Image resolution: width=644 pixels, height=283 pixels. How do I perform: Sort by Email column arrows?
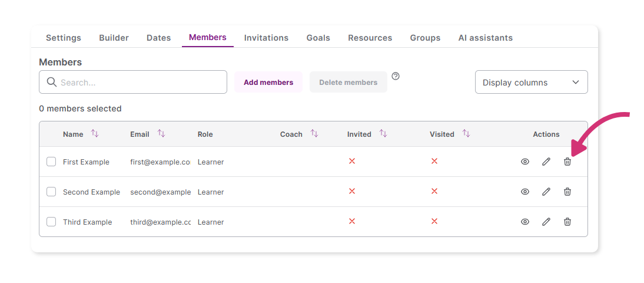(161, 134)
